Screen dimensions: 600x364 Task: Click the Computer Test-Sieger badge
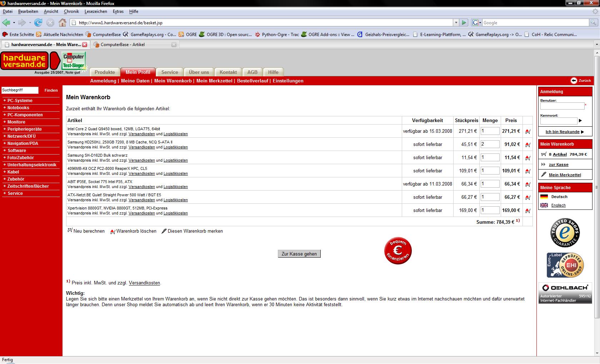point(74,61)
